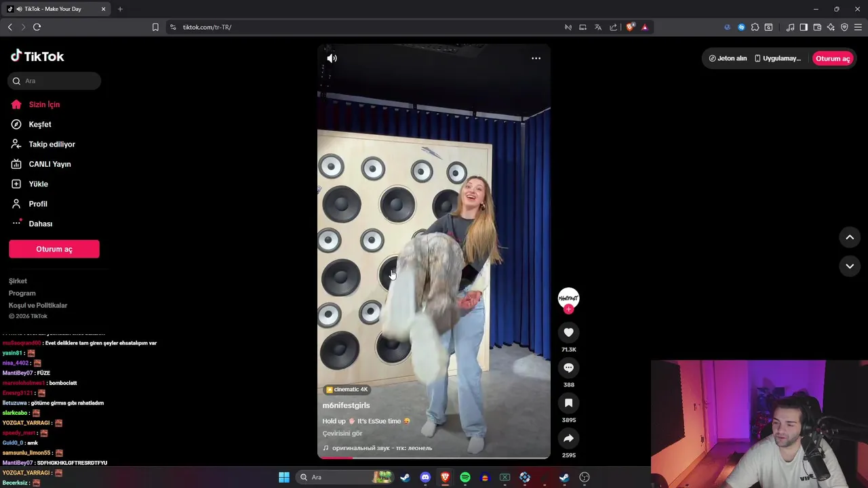
Task: Click Çevirisini gör translation link
Action: coord(342,433)
